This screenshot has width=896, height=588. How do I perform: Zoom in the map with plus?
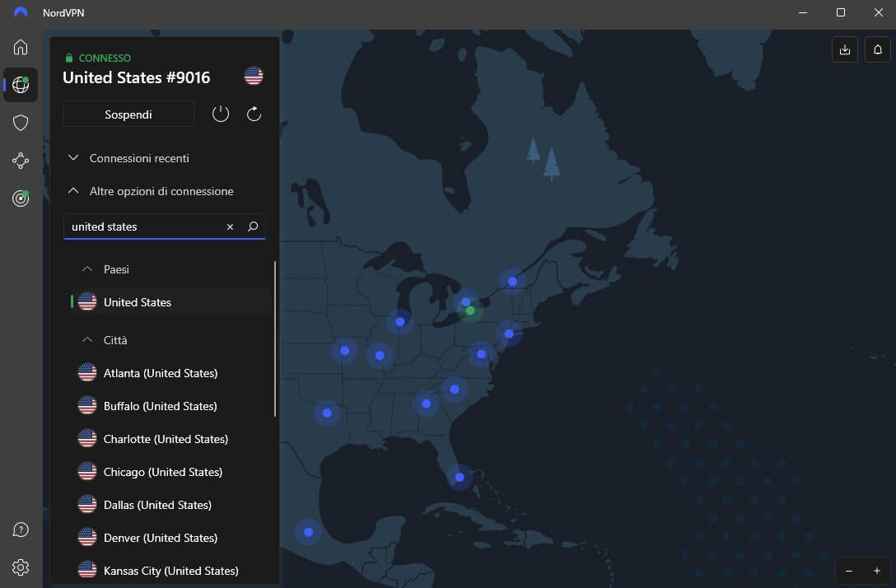[x=876, y=571]
